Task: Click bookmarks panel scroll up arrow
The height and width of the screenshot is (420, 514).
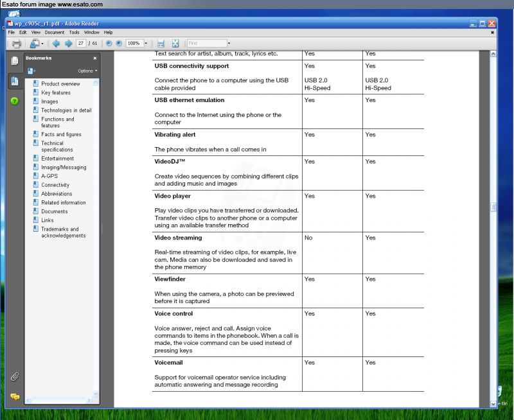Action: coord(95,83)
